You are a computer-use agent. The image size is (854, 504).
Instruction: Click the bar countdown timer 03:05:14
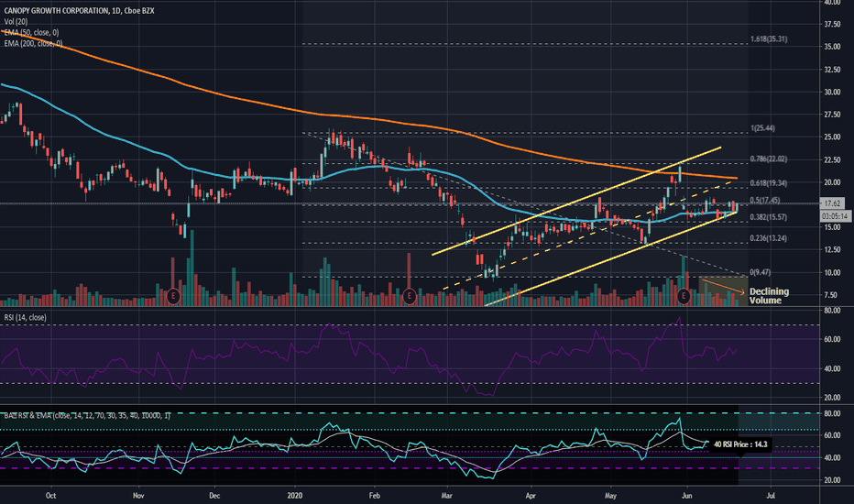click(x=836, y=216)
